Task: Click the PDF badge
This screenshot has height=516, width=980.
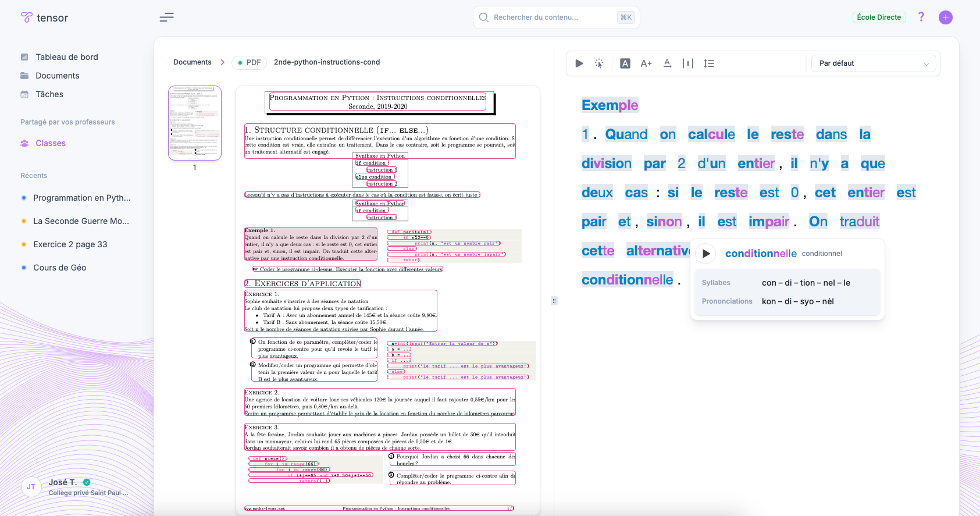Action: 249,63
